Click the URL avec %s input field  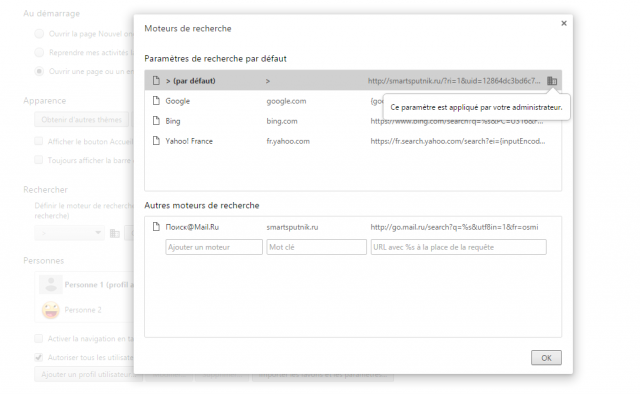coord(458,247)
